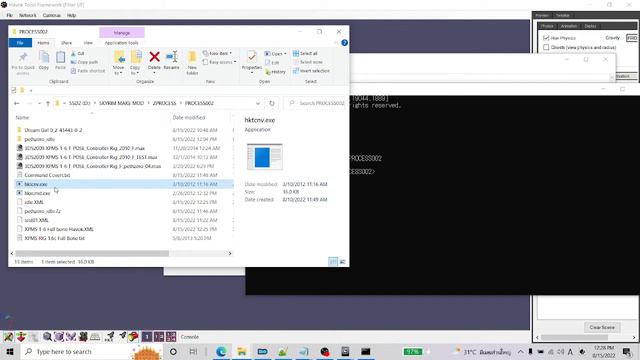Click the Pin to Quick access icon
The height and width of the screenshot is (360, 640).
pyautogui.click(x=23, y=57)
